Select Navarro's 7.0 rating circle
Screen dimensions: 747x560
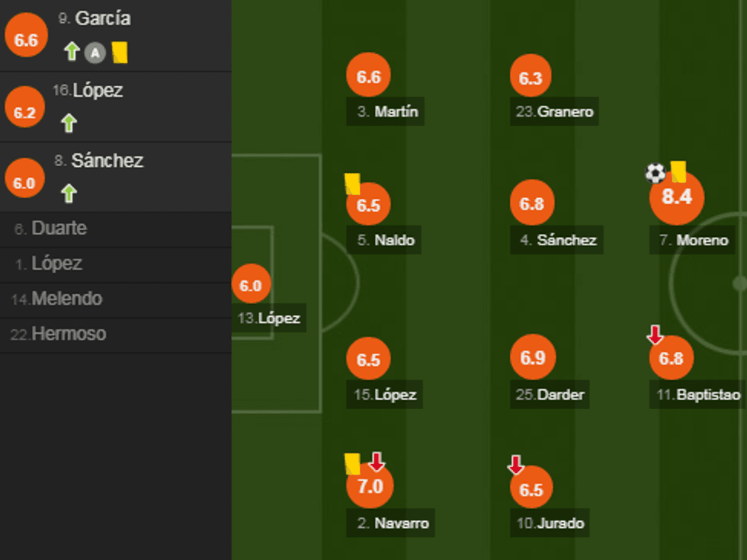click(x=370, y=485)
